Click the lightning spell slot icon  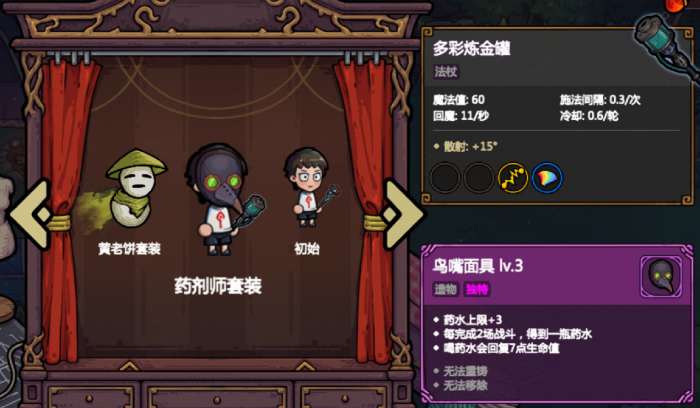[x=513, y=178]
